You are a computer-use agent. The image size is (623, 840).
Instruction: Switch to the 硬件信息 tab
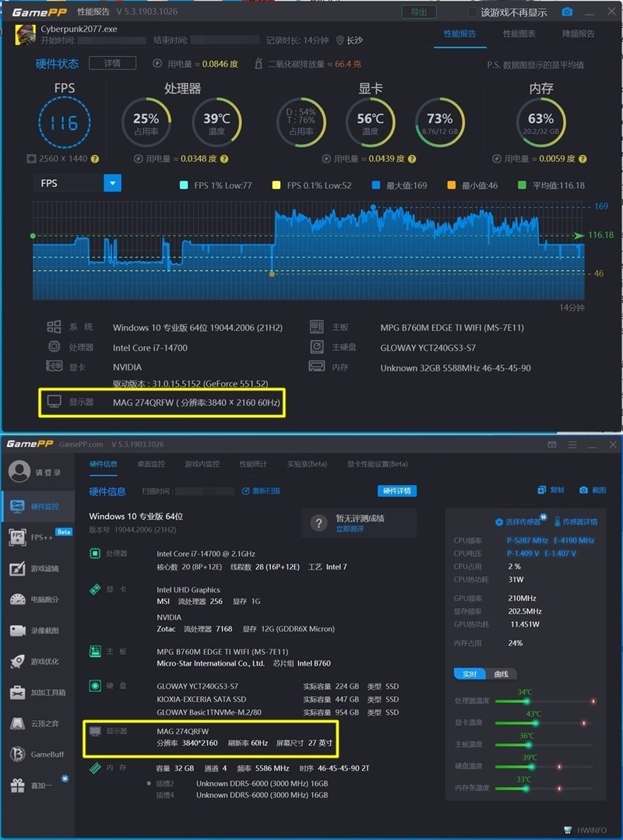coord(104,464)
